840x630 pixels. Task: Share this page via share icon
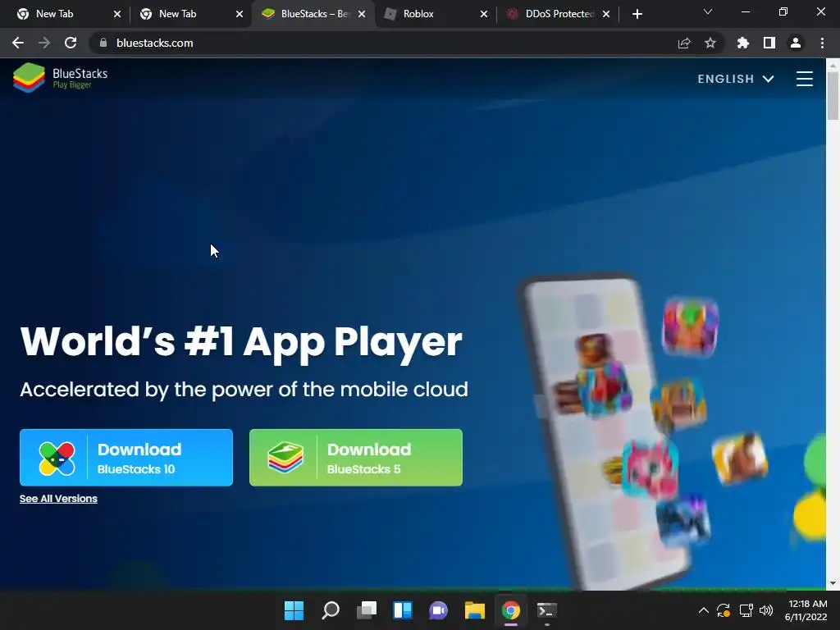pos(684,43)
